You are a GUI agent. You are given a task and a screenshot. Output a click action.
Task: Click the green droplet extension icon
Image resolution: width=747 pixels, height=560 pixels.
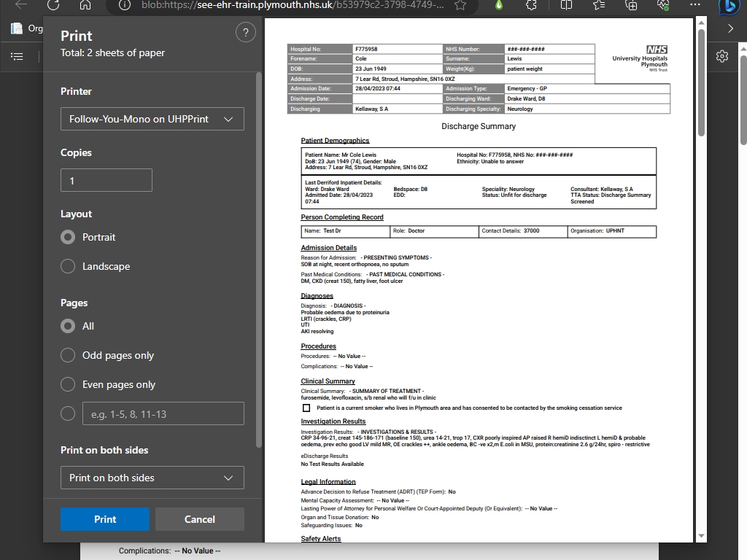[x=499, y=5]
